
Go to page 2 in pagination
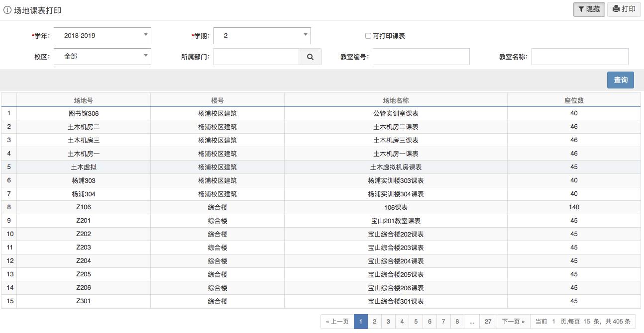point(374,321)
